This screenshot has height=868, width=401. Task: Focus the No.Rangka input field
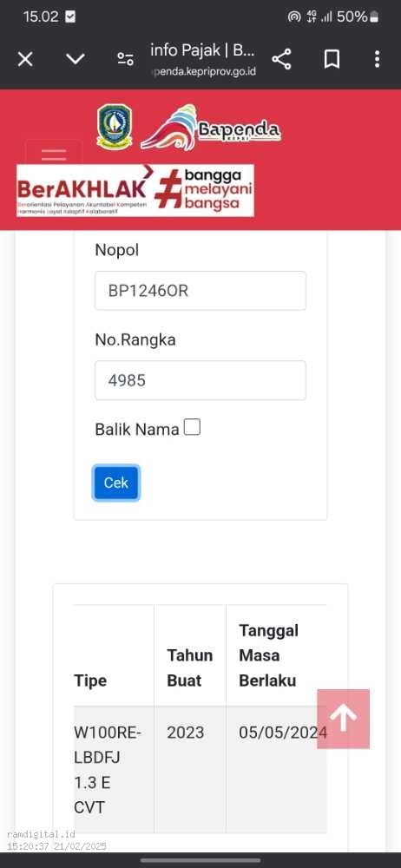click(x=200, y=380)
